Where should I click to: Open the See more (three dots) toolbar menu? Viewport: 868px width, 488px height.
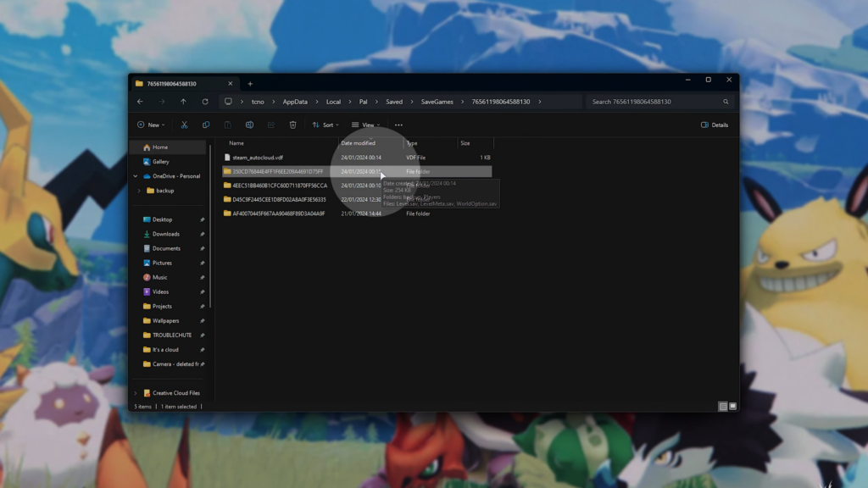tap(398, 125)
